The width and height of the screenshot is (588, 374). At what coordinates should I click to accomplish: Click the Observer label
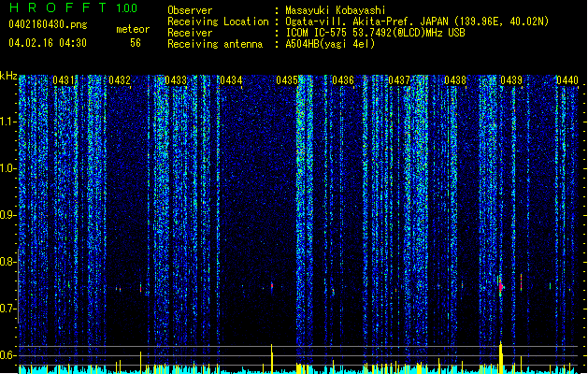tap(190, 10)
